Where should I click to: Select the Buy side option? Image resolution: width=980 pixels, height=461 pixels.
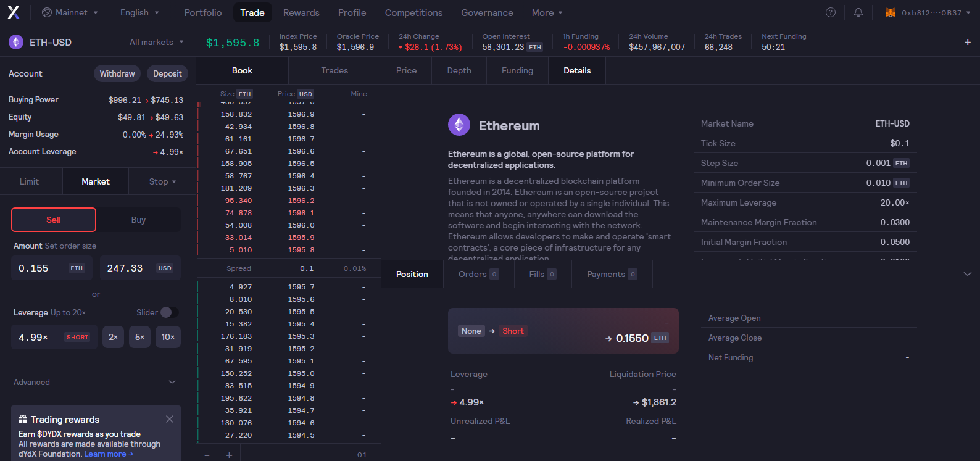coord(138,220)
